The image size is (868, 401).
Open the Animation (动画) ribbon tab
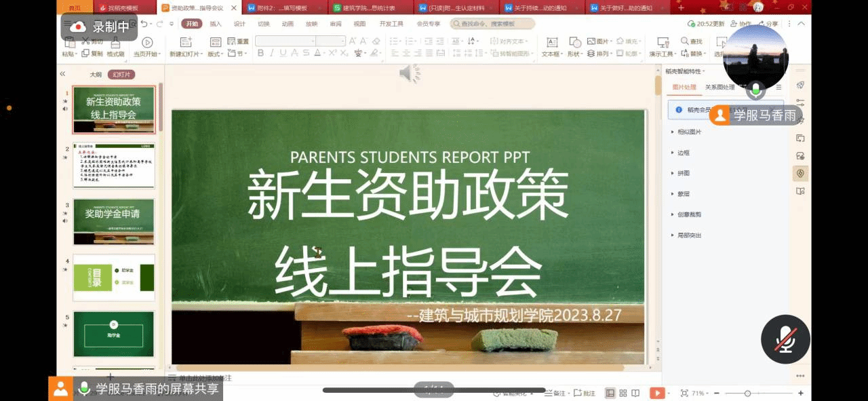pyautogui.click(x=288, y=24)
